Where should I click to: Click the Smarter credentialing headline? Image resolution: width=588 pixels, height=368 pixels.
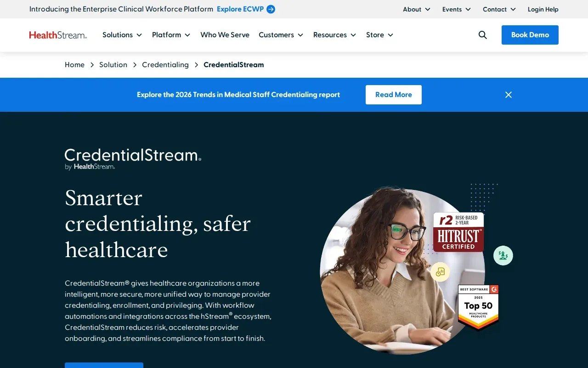pos(158,224)
